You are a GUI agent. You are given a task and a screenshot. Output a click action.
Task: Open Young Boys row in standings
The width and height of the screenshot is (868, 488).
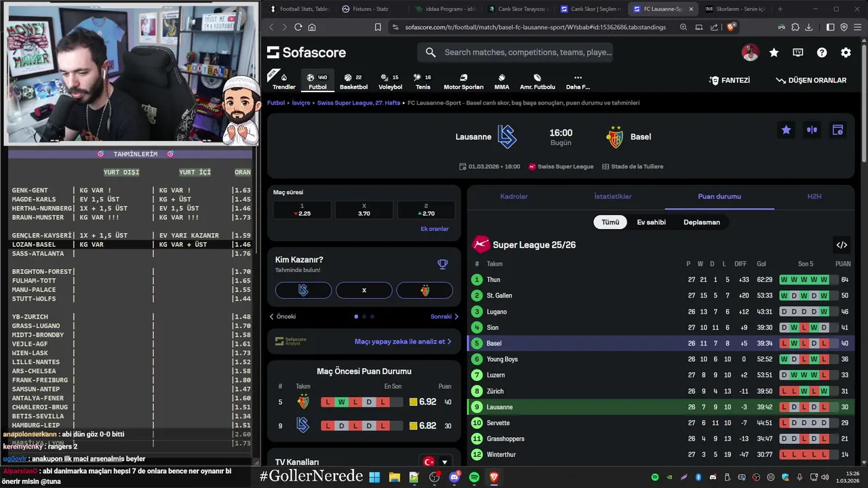coord(660,359)
